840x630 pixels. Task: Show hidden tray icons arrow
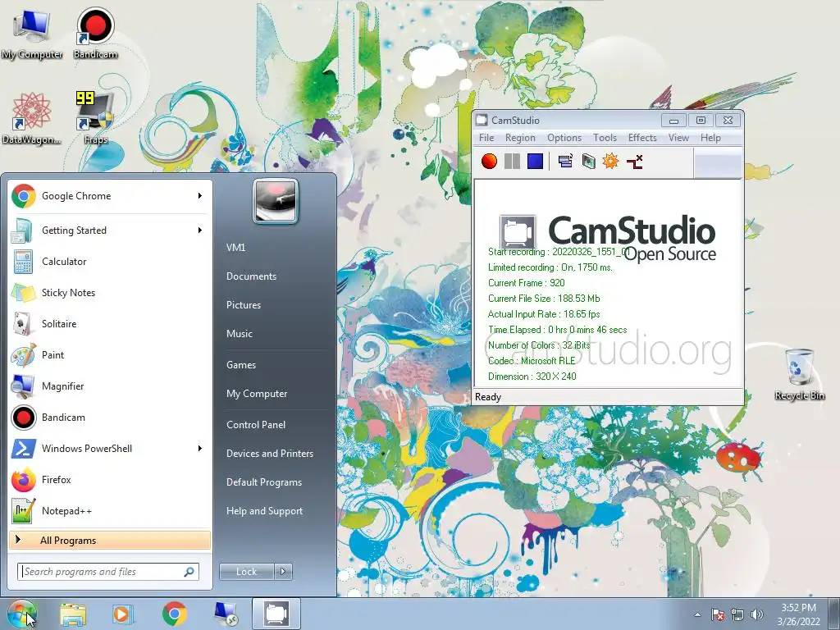[697, 614]
